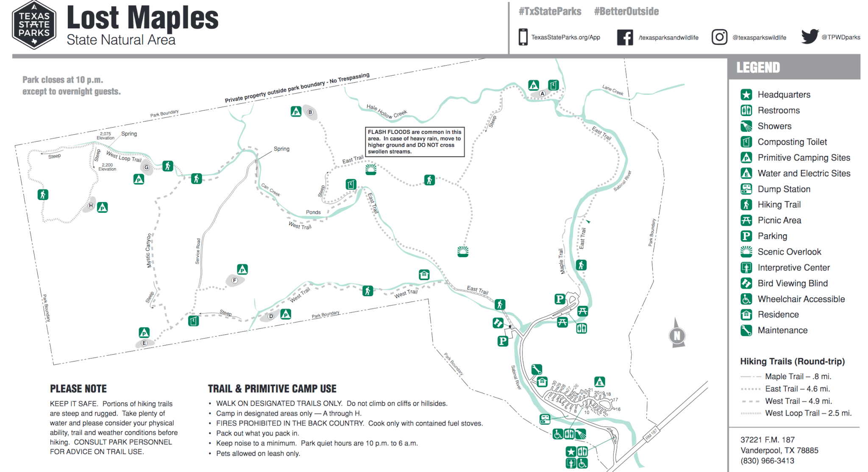Click the 'Hale Hollow Creek' label
This screenshot has width=868, height=472.
pos(387,111)
